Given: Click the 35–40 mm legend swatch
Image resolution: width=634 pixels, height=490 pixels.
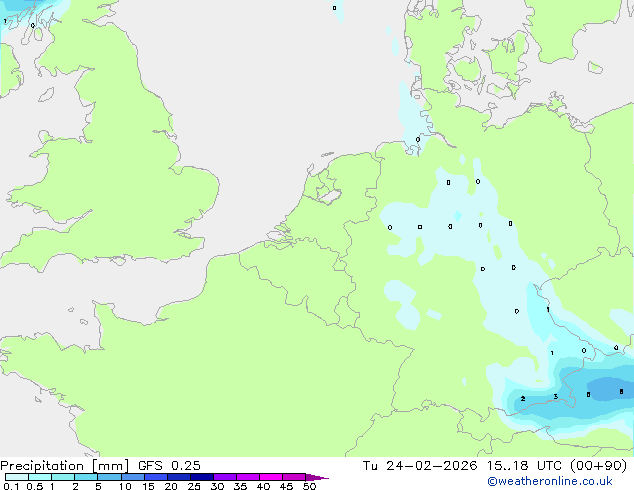Looking at the screenshot, I should pos(248,477).
